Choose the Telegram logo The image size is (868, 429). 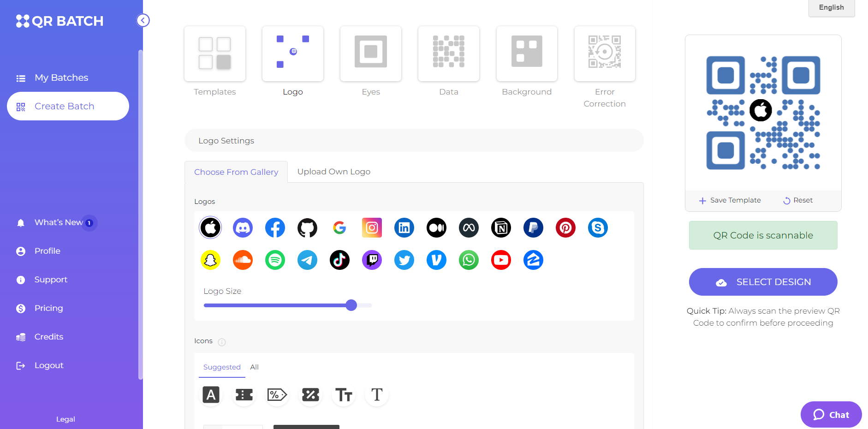[307, 260]
